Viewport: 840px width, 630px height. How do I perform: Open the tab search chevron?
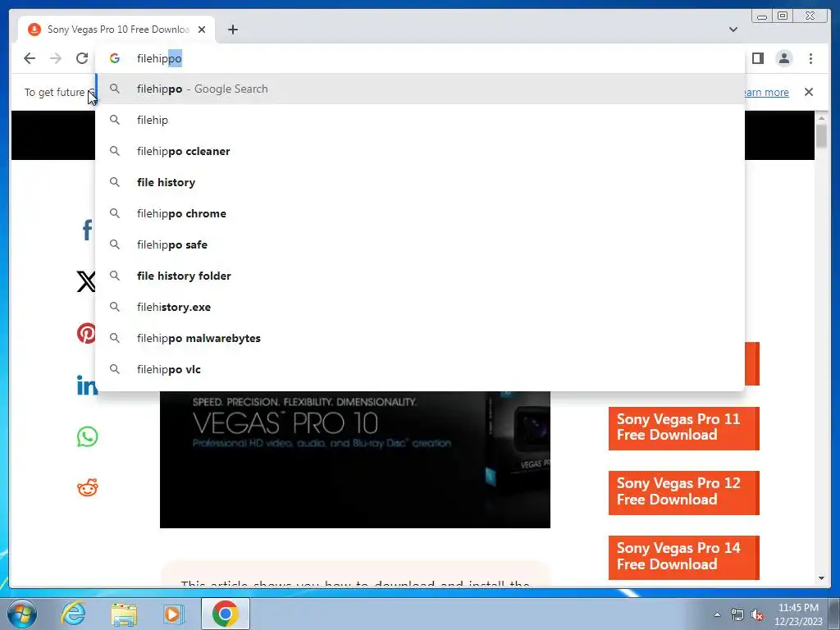[733, 30]
